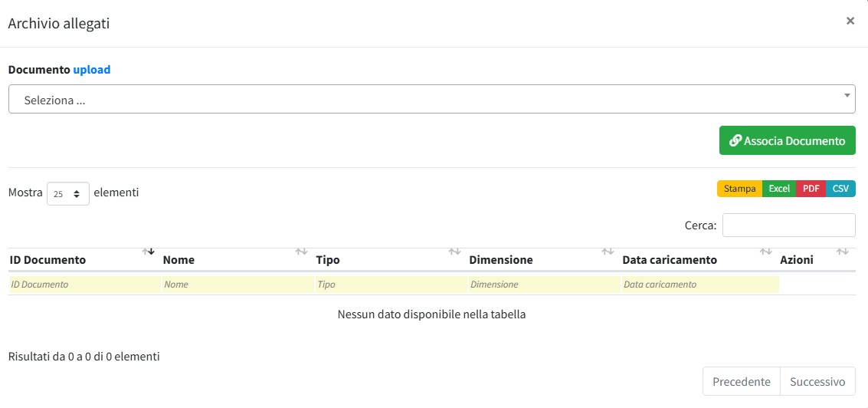Open the Mostra elements count selector
Viewport: 868px width, 408px height.
68,194
